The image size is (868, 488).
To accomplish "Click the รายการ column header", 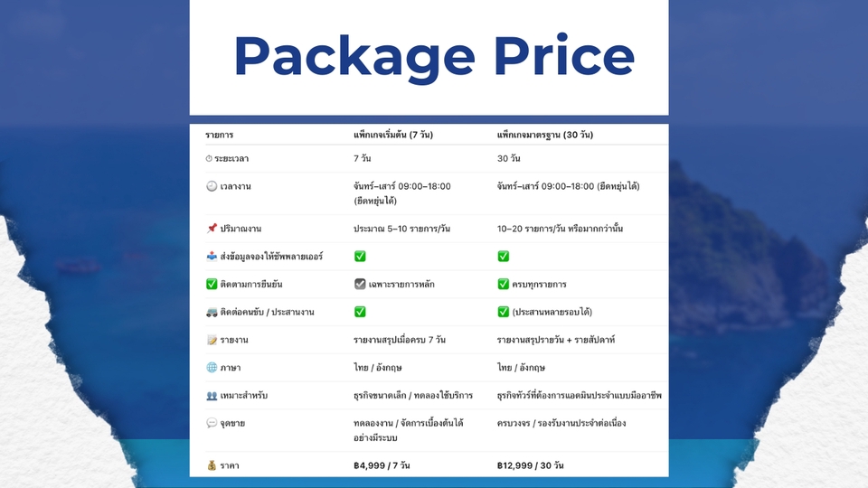I will [219, 135].
